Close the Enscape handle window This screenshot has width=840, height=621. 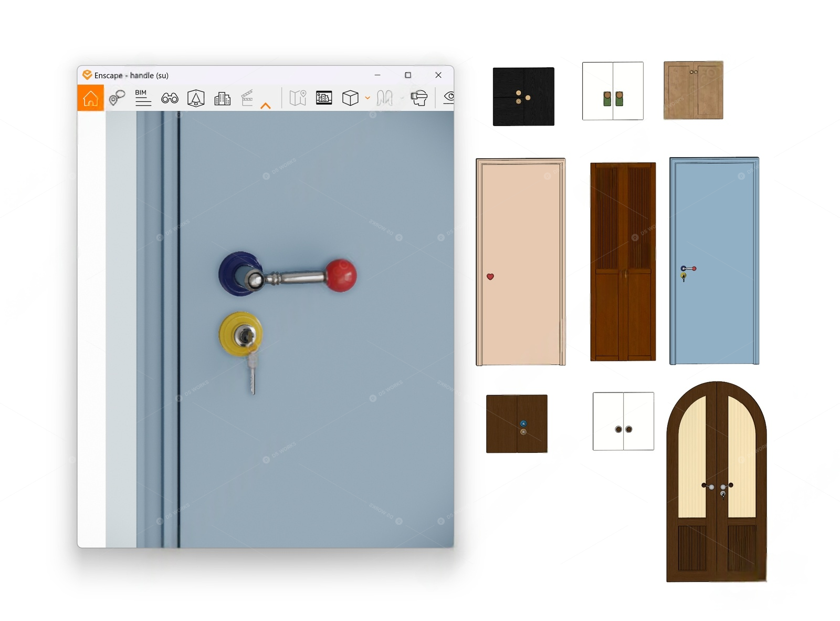pos(438,75)
